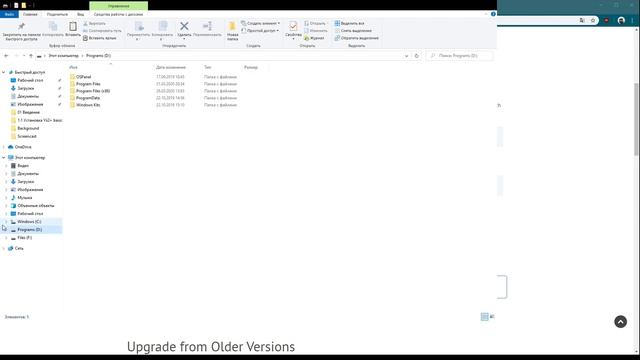This screenshot has width=640, height=360.
Task: Click the Переименовать rename button
Action: tap(207, 29)
